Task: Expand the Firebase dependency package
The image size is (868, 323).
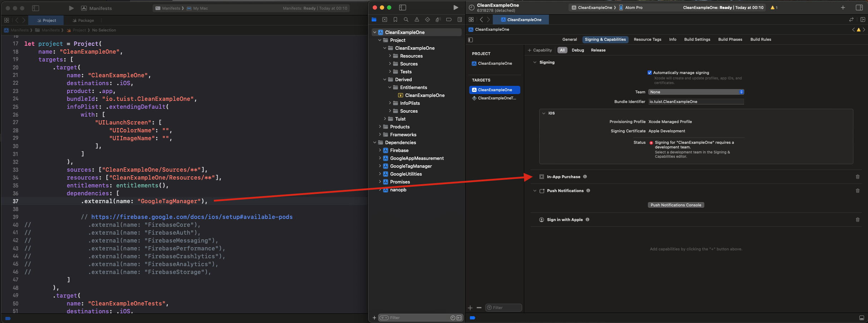Action: (380, 150)
